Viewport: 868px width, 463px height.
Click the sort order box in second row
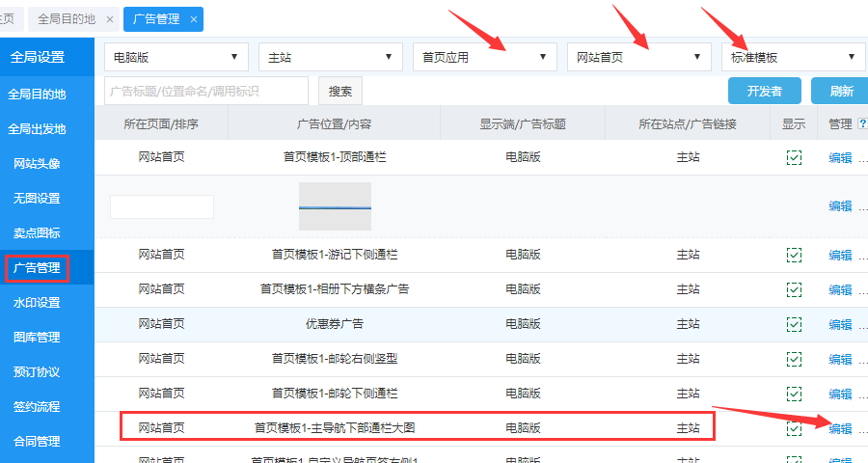tap(162, 206)
